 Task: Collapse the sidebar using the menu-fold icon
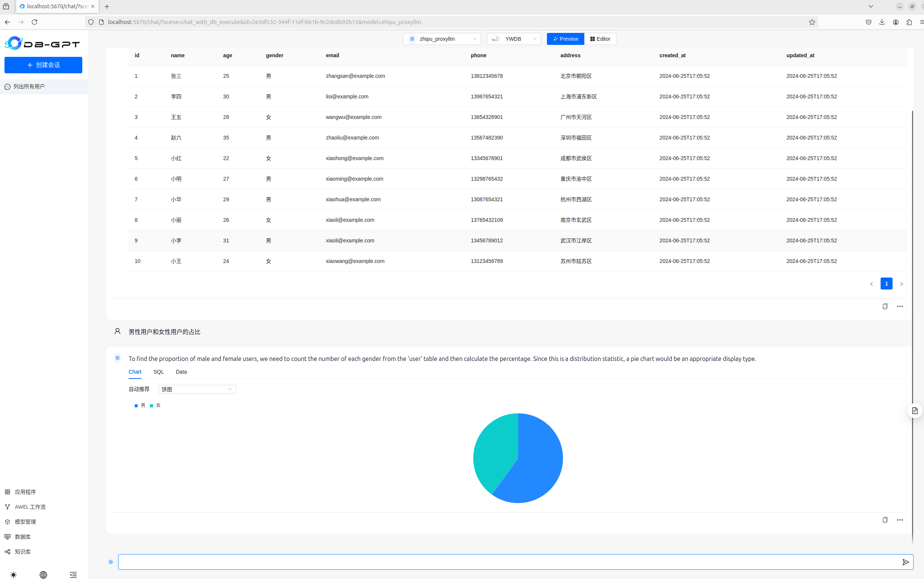pos(73,575)
